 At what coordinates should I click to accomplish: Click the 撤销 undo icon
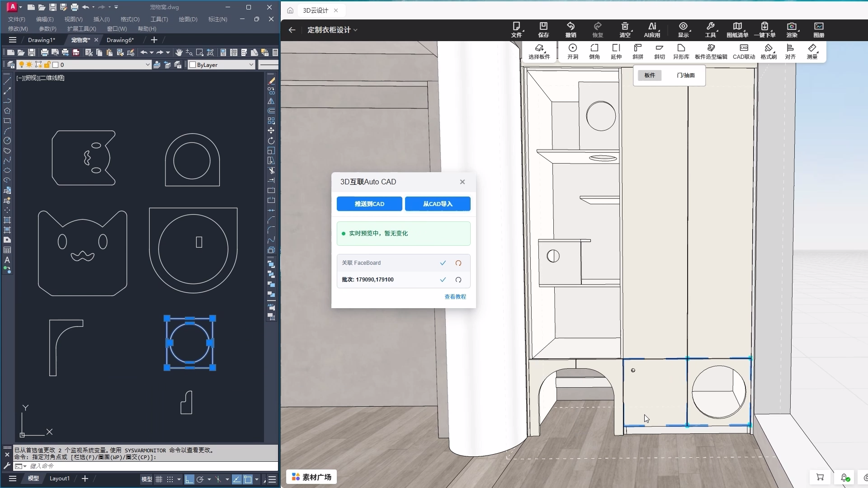tap(571, 30)
